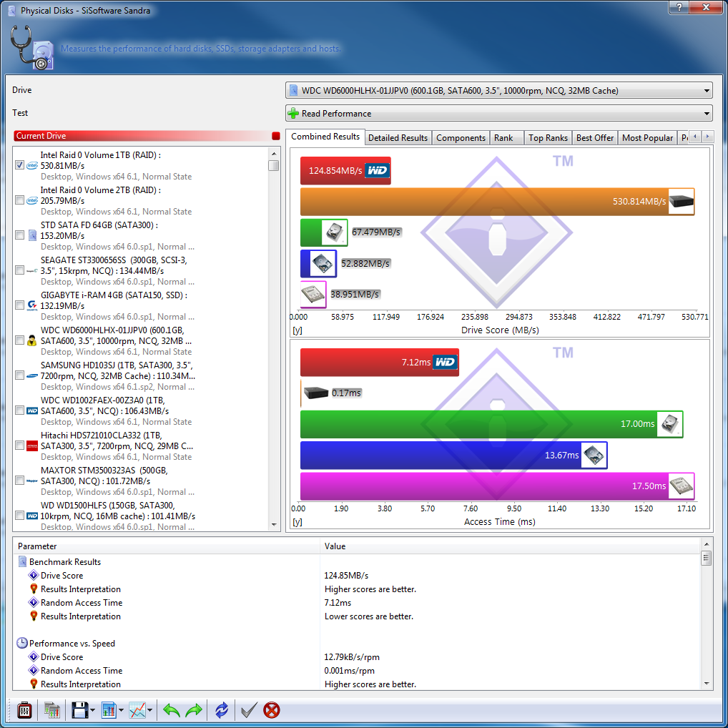This screenshot has height=728, width=728.
Task: Select the Performance vs. Speed row
Action: tap(357, 644)
